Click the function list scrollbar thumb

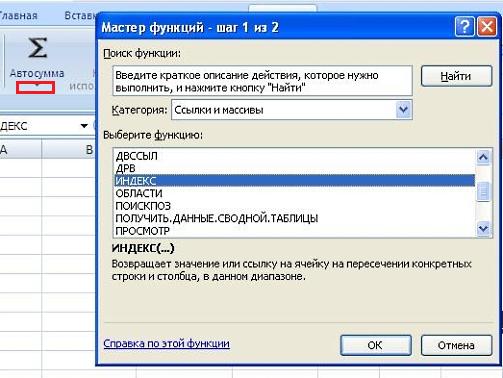click(483, 192)
